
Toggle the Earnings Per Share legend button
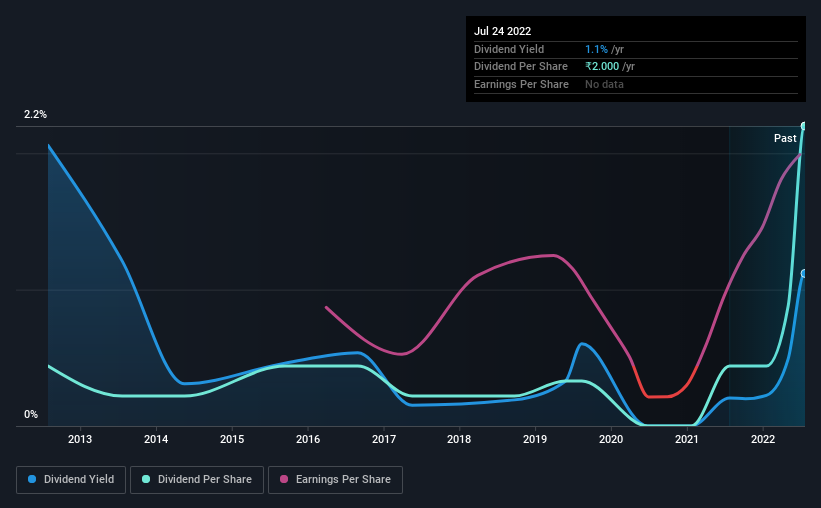coord(335,480)
